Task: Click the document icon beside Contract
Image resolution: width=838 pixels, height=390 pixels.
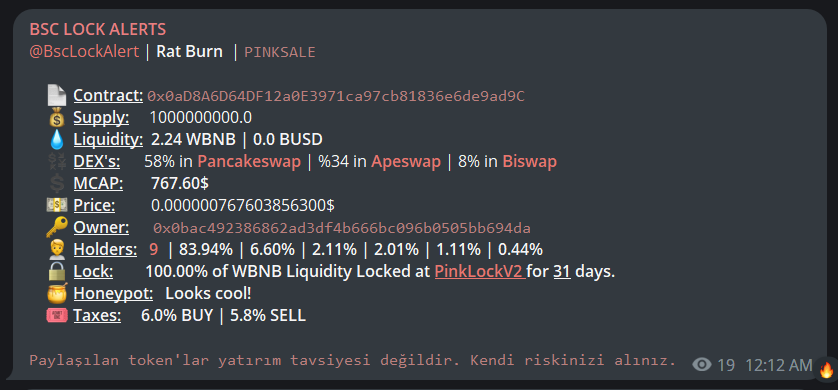Action: tap(57, 96)
